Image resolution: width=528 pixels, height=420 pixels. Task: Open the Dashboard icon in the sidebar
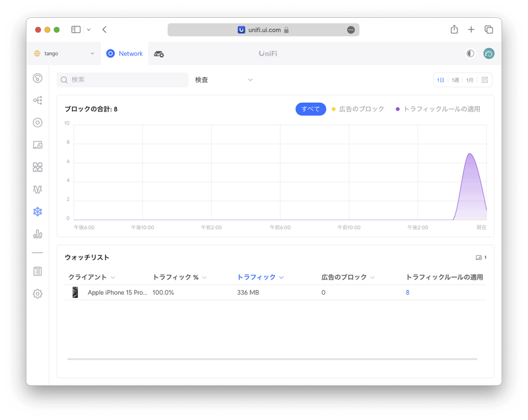click(38, 78)
